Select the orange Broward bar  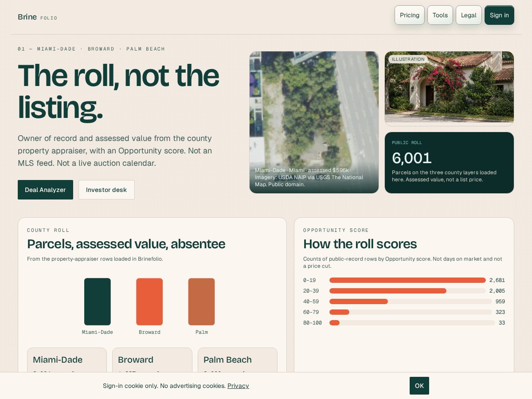pos(149,301)
